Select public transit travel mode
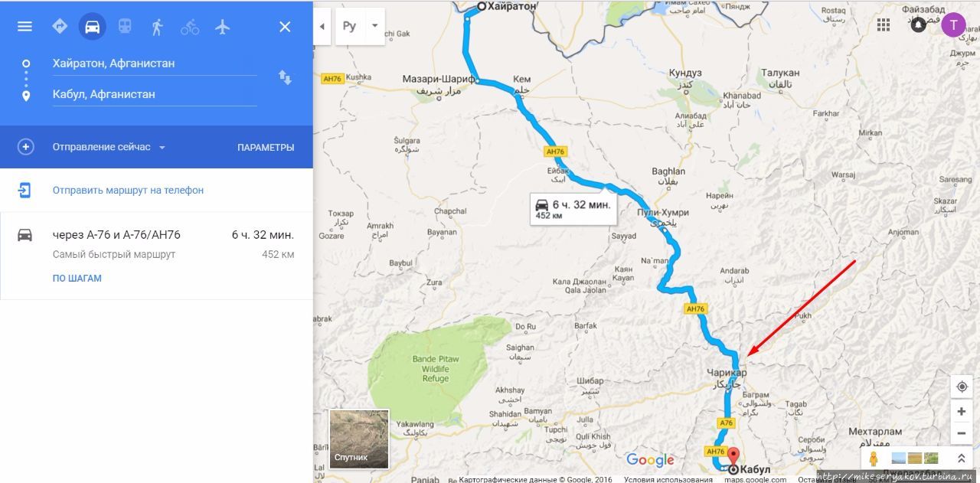This screenshot has height=483, width=980. click(x=125, y=27)
